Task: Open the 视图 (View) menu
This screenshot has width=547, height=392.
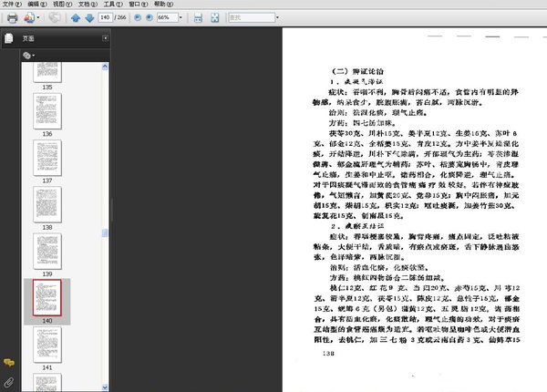Action: (62, 4)
